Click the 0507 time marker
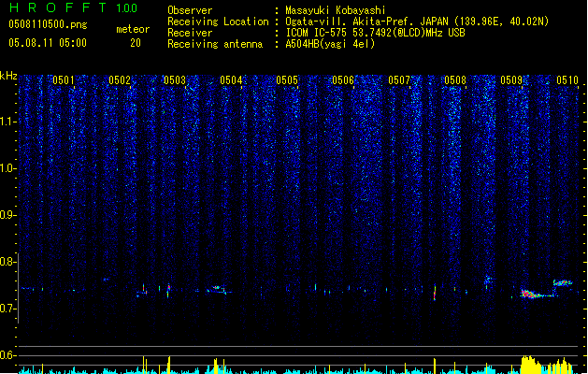Viewport: 588px width, 374px height. (x=399, y=80)
